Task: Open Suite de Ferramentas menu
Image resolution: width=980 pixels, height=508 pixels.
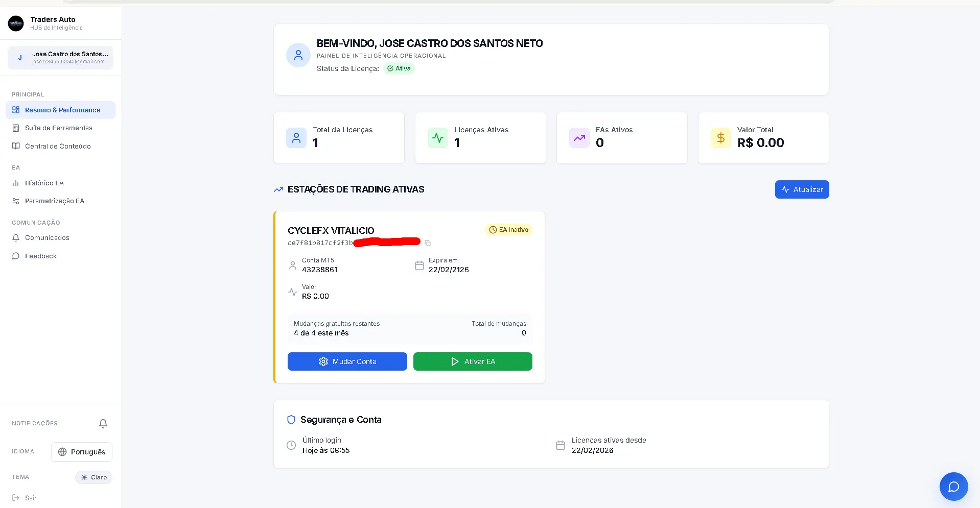Action: tap(58, 128)
